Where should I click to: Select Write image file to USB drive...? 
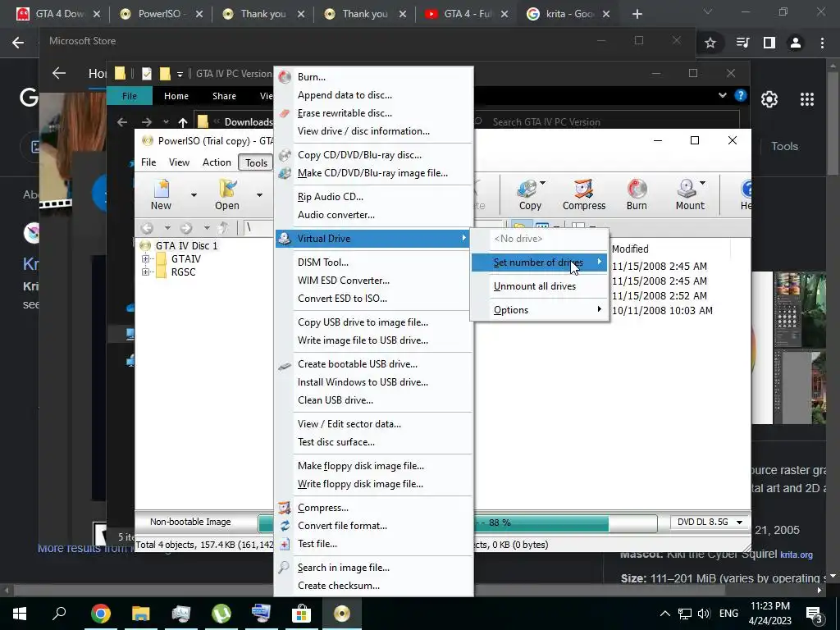(374, 340)
